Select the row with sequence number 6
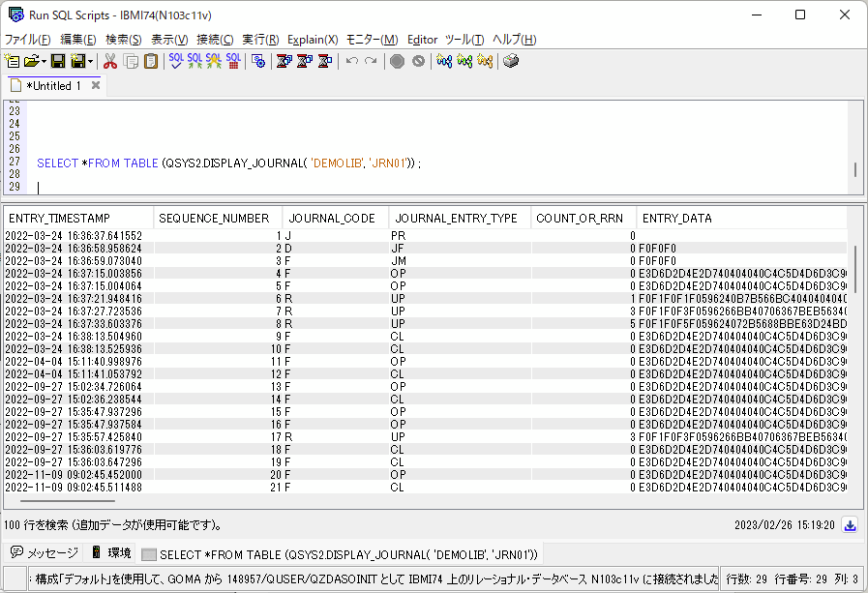The height and width of the screenshot is (593, 868). pos(425,299)
